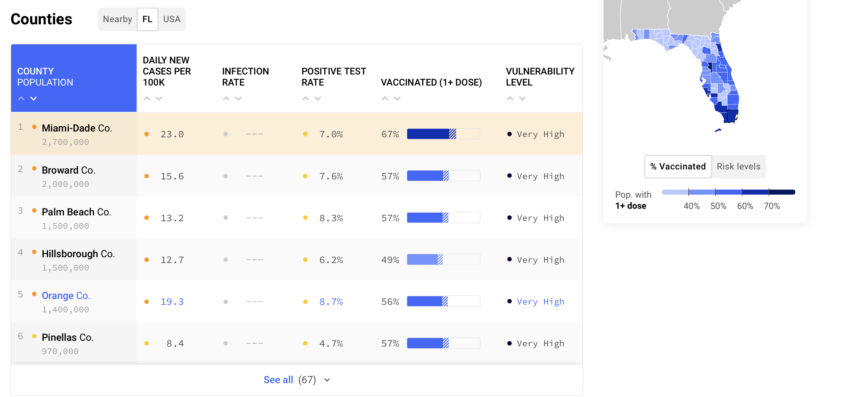868x397 pixels.
Task: Sort Vulnerability Level ascending arrow
Action: [x=510, y=99]
